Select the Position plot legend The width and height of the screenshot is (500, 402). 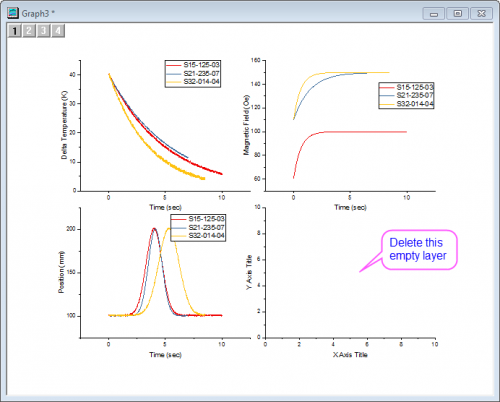tap(198, 228)
